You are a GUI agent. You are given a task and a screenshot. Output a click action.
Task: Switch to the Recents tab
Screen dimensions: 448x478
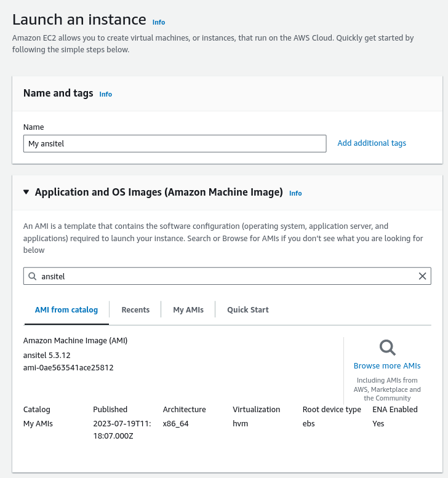(x=135, y=309)
